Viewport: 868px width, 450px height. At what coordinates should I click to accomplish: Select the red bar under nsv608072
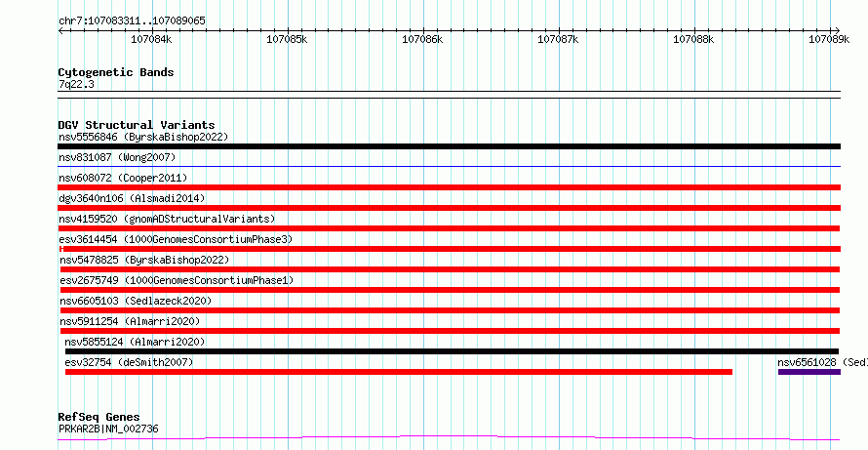(449, 187)
